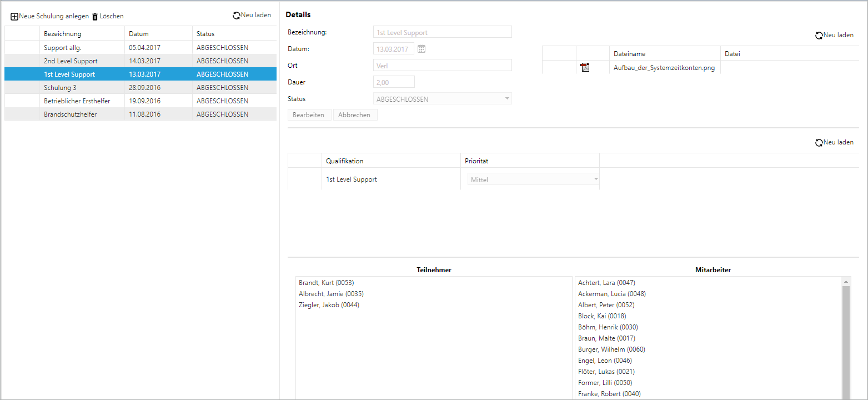Select employee Flöter, Lukas (0021)
Image resolution: width=868 pixels, height=400 pixels.
click(x=606, y=372)
